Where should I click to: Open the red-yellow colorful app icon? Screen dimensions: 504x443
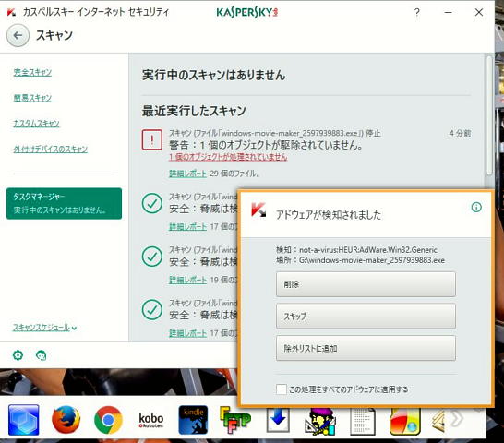404,421
